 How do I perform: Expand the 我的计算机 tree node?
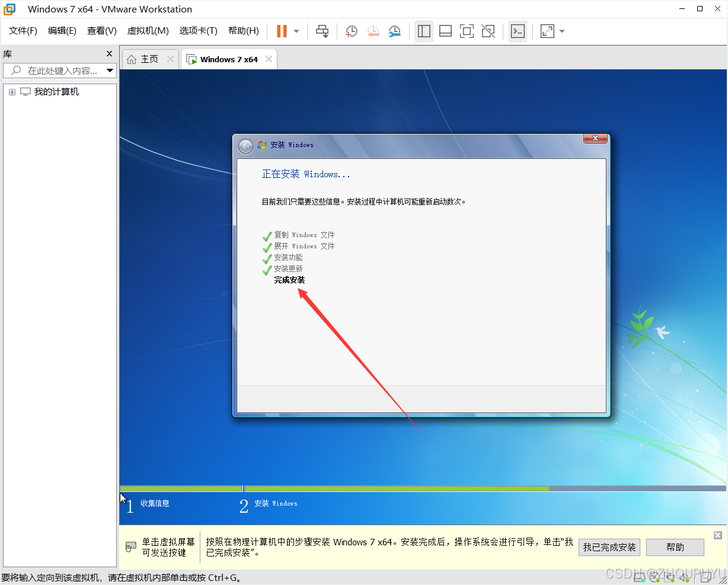coord(12,92)
